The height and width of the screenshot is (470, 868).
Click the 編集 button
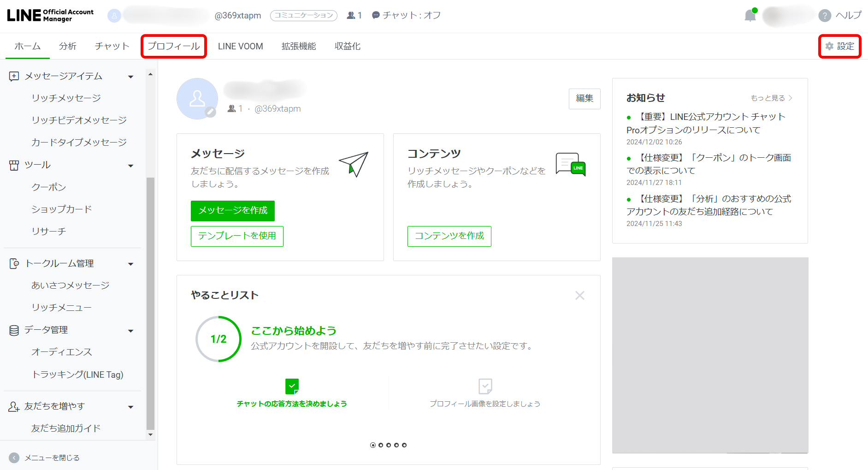[585, 98]
